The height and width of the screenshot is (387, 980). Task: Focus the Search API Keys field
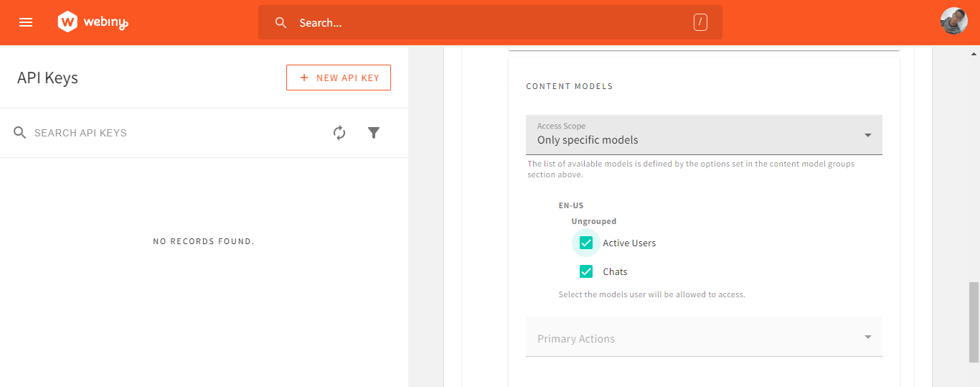pos(176,133)
